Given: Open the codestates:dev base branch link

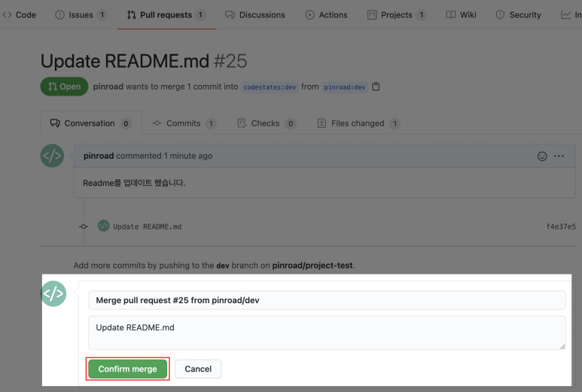Looking at the screenshot, I should [270, 87].
